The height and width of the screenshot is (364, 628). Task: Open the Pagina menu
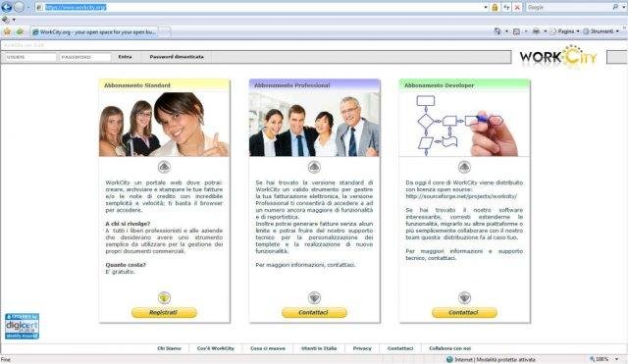(565, 31)
